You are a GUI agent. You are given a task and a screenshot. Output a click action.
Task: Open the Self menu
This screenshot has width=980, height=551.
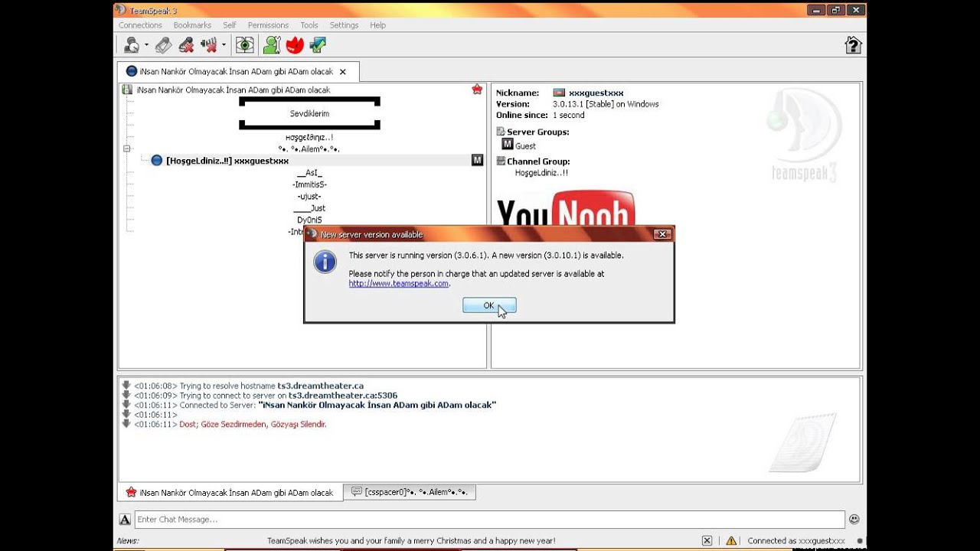[230, 25]
